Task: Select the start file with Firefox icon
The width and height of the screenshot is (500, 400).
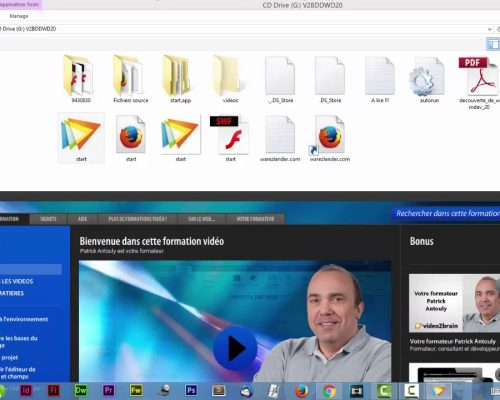Action: click(x=131, y=138)
